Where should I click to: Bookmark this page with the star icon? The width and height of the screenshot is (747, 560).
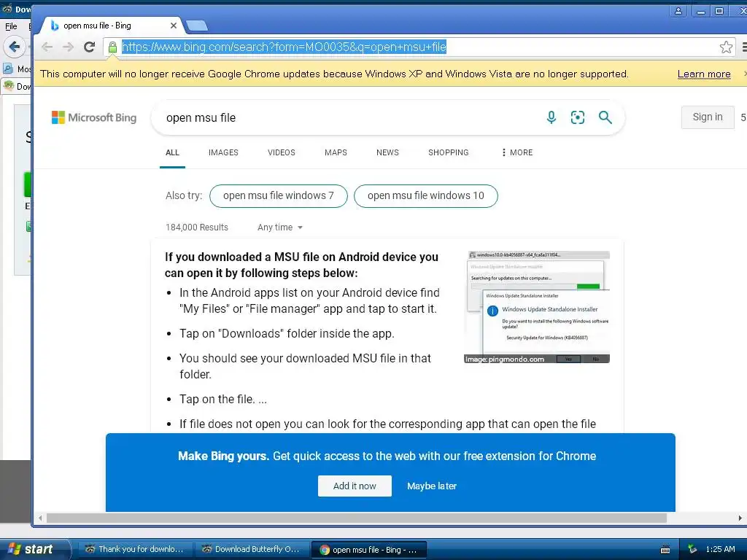[x=726, y=47]
